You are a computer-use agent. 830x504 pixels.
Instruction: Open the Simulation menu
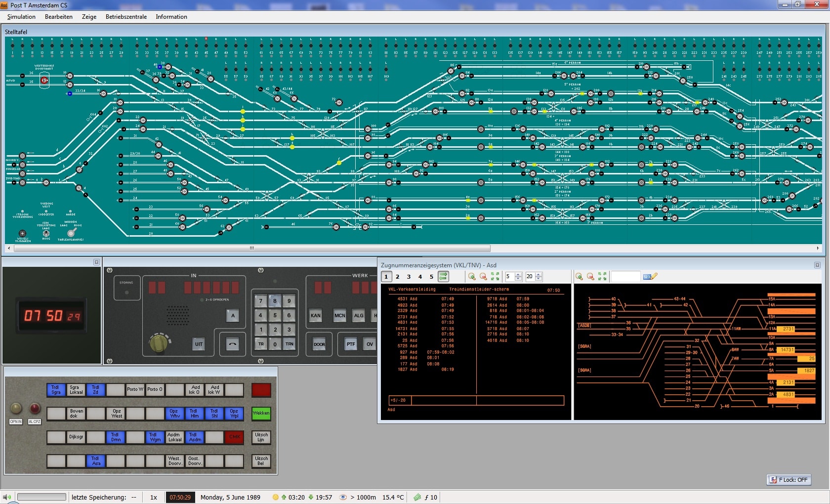tap(21, 17)
